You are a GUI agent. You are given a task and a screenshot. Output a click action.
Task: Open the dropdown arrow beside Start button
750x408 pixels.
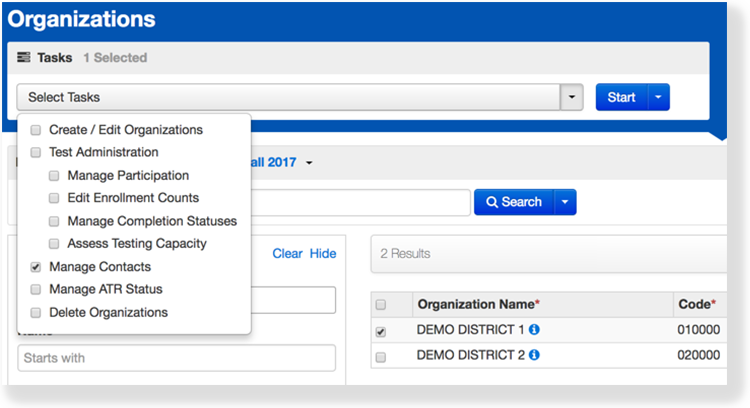(x=658, y=97)
